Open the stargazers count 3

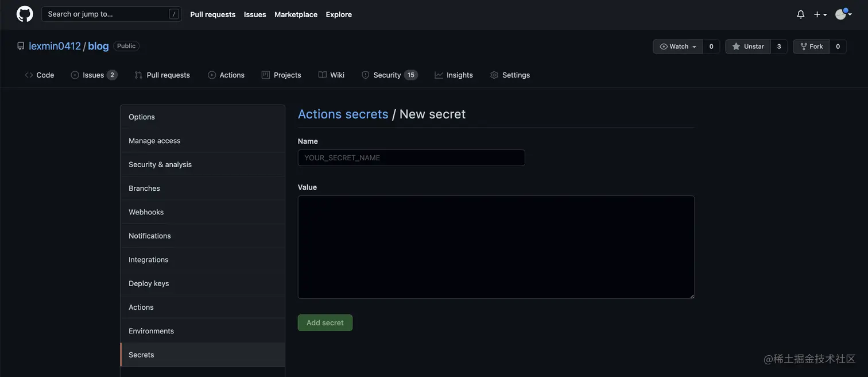click(779, 47)
